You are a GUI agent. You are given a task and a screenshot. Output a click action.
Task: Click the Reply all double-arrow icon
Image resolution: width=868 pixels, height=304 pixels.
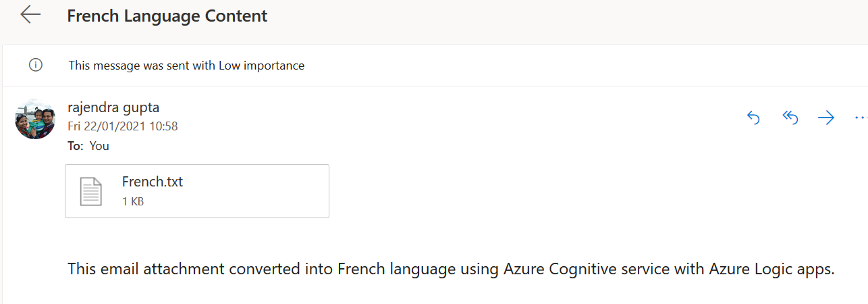[x=790, y=118]
